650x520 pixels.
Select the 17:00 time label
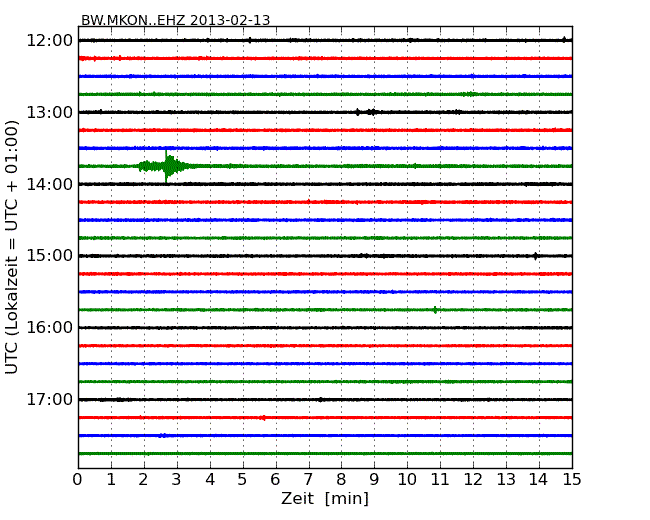tap(50, 399)
